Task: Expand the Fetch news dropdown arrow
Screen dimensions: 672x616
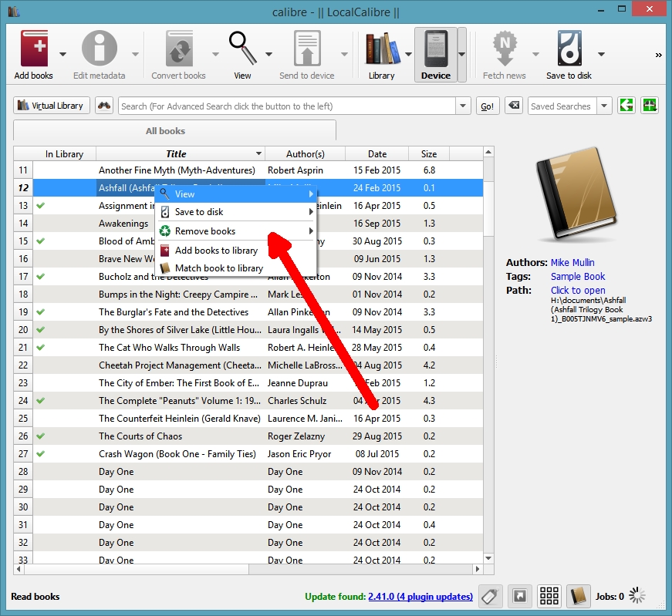Action: click(535, 55)
